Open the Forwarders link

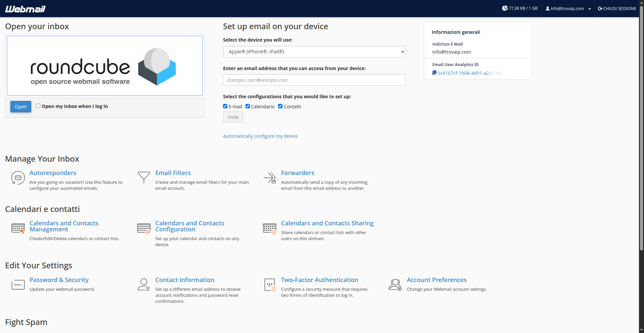point(298,173)
